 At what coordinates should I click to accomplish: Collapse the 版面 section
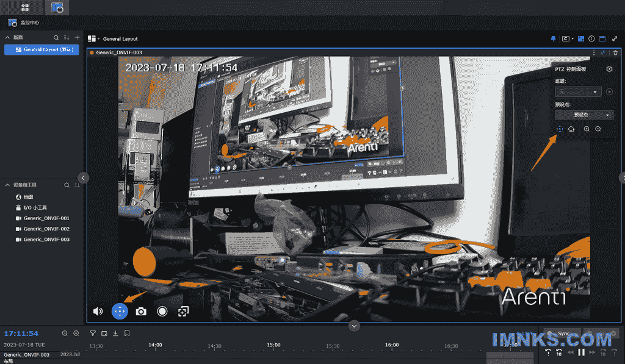pyautogui.click(x=7, y=37)
